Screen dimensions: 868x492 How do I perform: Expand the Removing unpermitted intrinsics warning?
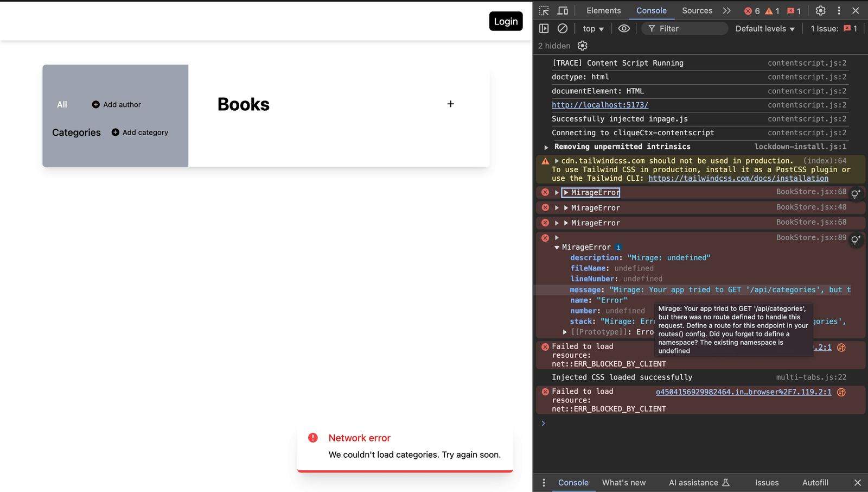point(546,147)
